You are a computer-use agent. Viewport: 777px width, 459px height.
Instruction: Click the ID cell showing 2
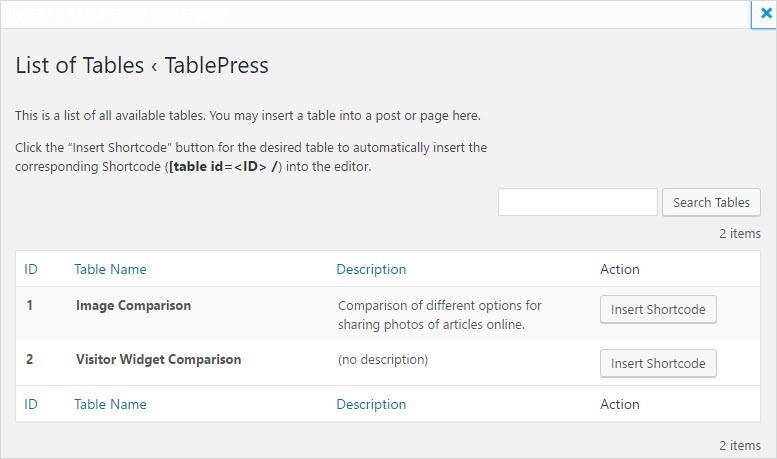click(x=30, y=359)
